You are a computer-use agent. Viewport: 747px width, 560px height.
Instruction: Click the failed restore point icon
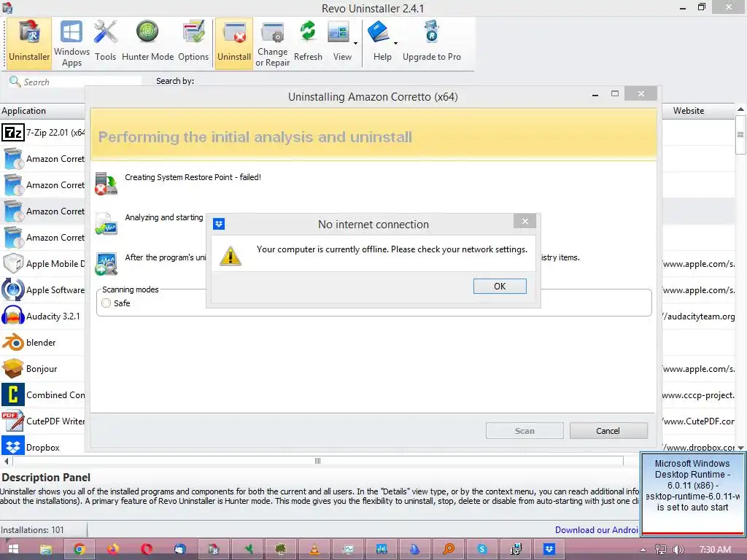[x=107, y=184]
